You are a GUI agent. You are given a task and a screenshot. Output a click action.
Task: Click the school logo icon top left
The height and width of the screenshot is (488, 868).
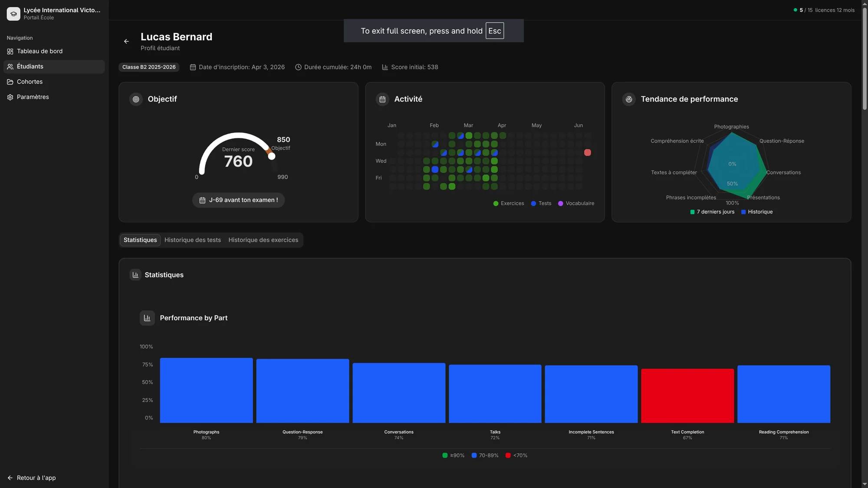(13, 13)
